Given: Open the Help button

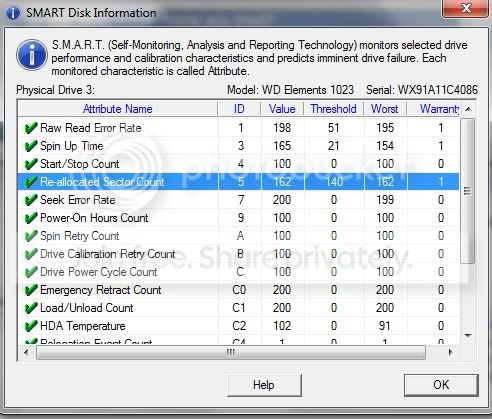Looking at the screenshot, I should (x=264, y=385).
